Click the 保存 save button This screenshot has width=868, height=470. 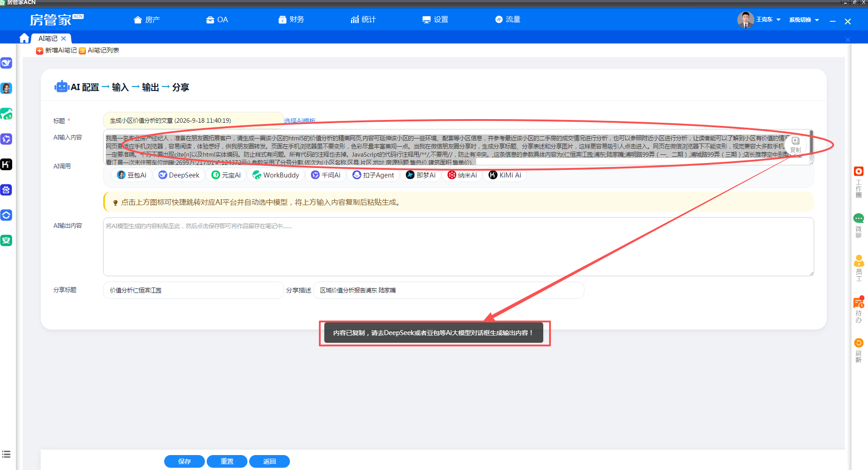185,461
